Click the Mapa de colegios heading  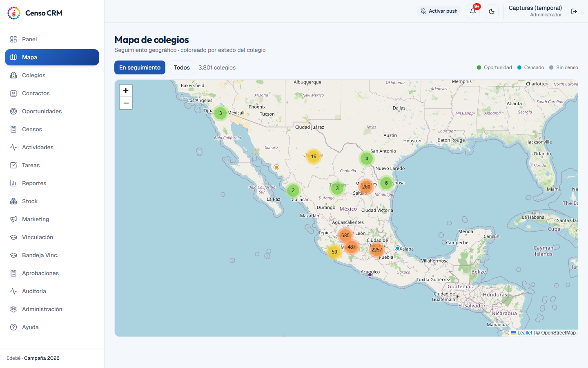(x=151, y=40)
